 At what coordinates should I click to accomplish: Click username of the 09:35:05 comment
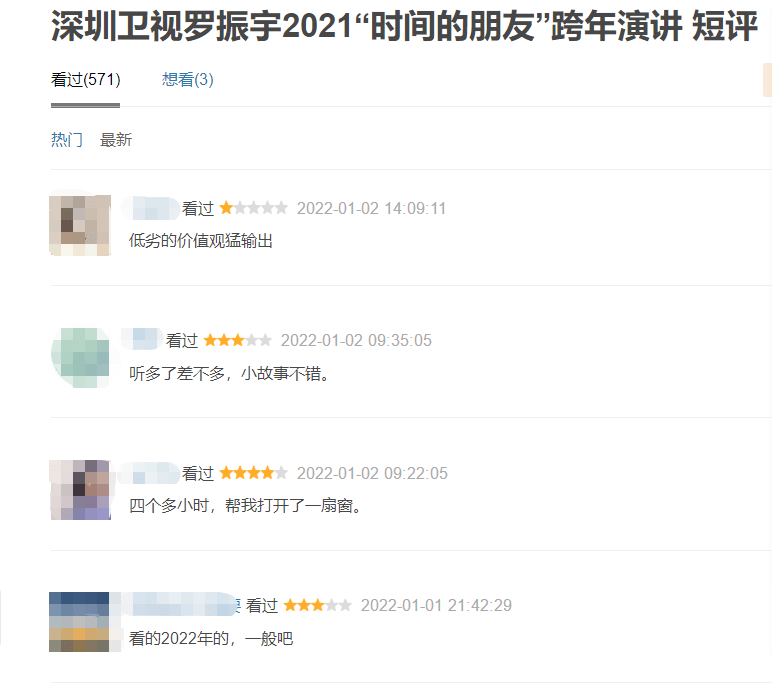142,340
